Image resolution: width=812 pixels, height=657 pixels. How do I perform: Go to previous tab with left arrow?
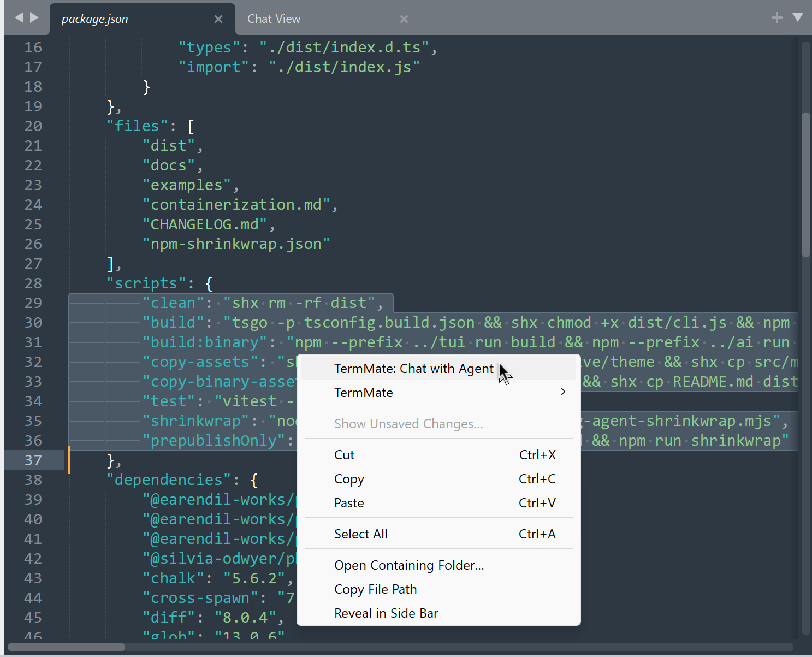pos(19,17)
